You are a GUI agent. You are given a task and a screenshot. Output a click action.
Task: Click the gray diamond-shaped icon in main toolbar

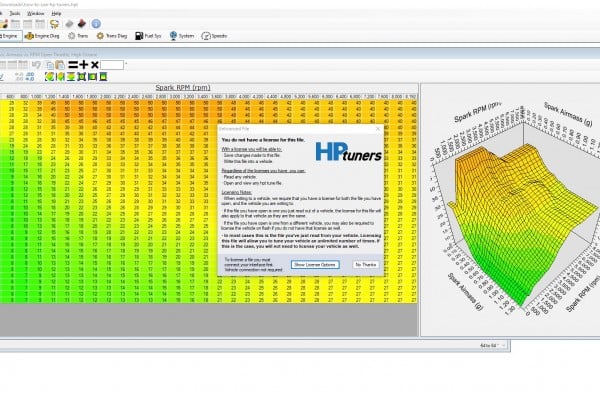tap(69, 24)
